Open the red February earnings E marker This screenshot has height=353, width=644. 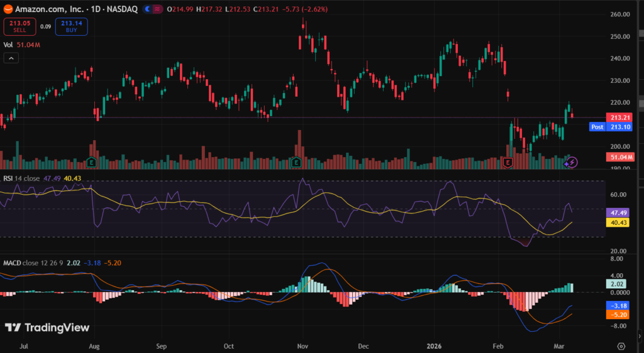pyautogui.click(x=509, y=162)
